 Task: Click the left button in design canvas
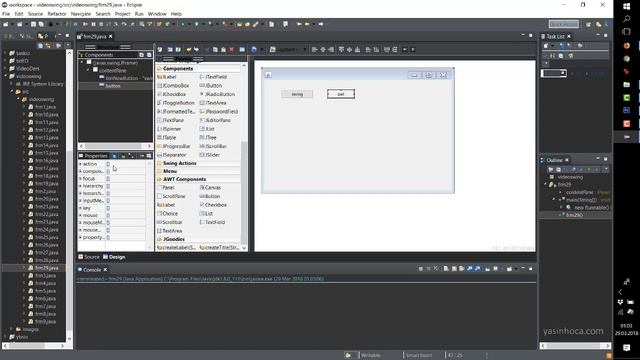pos(297,94)
